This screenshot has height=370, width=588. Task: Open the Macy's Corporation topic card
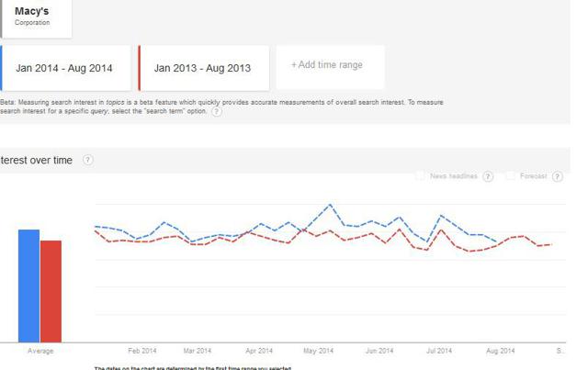[36, 18]
